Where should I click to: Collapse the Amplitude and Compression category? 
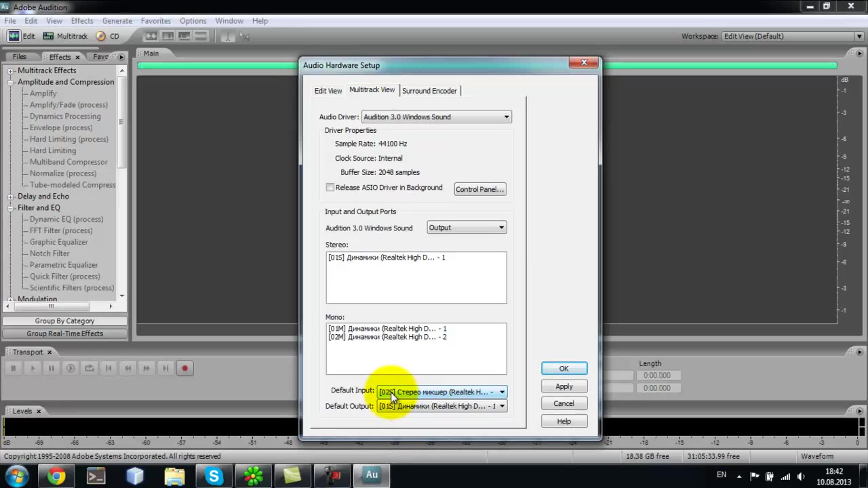[10, 82]
